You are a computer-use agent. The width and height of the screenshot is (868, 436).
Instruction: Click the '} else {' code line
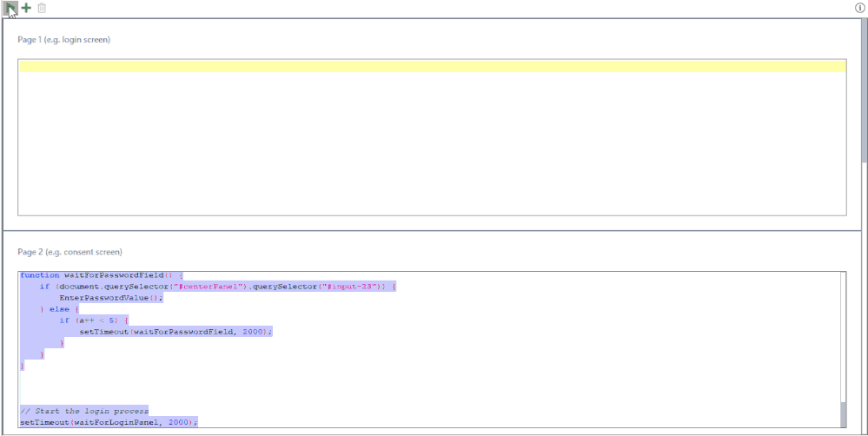pyautogui.click(x=59, y=309)
